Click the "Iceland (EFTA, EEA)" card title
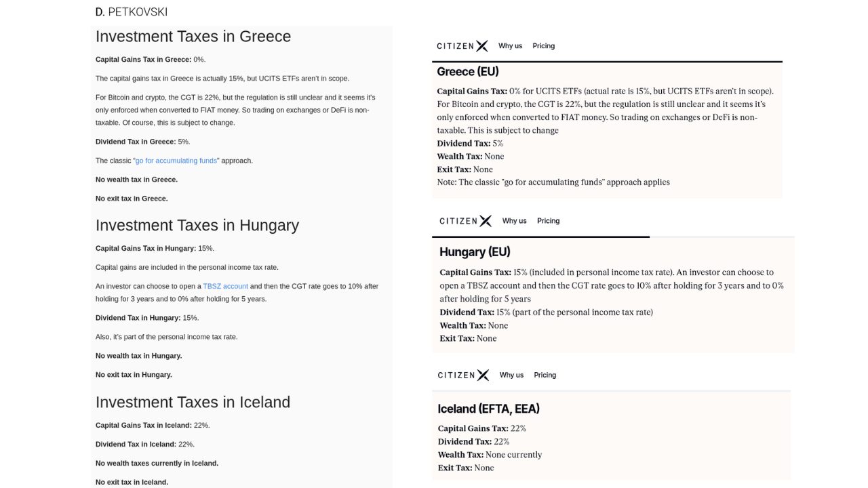868x488 pixels. 489,409
